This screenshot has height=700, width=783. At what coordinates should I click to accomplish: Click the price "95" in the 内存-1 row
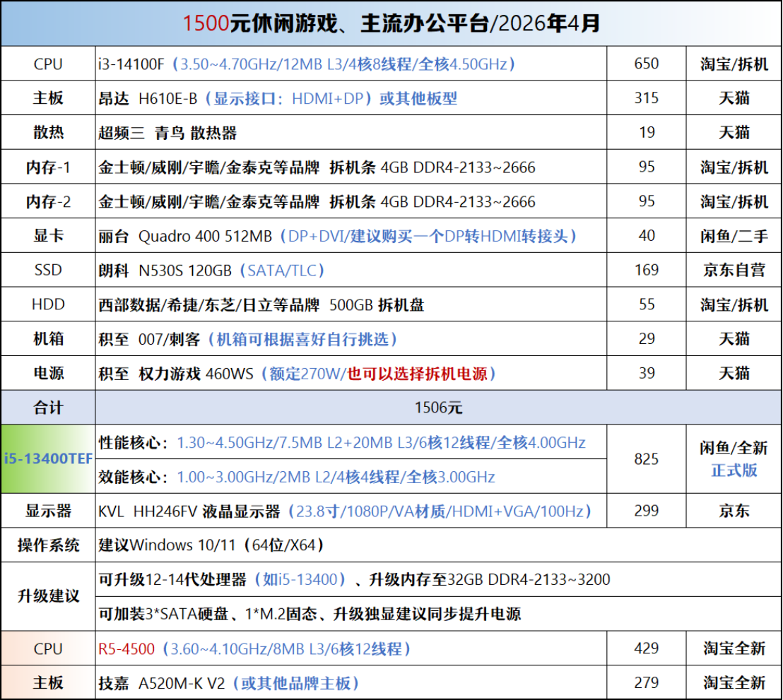pos(647,167)
